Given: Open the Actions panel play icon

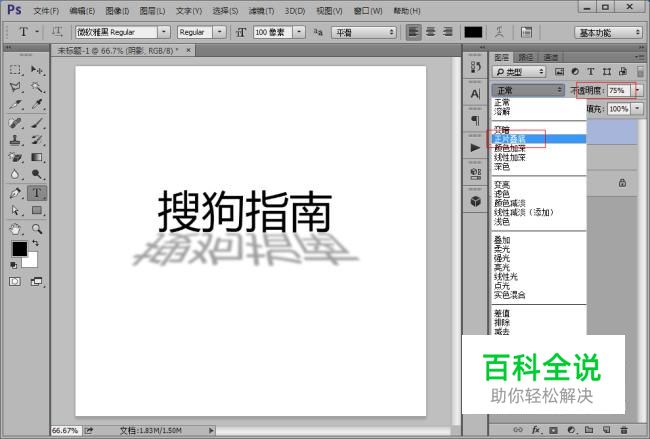Looking at the screenshot, I should 475,148.
